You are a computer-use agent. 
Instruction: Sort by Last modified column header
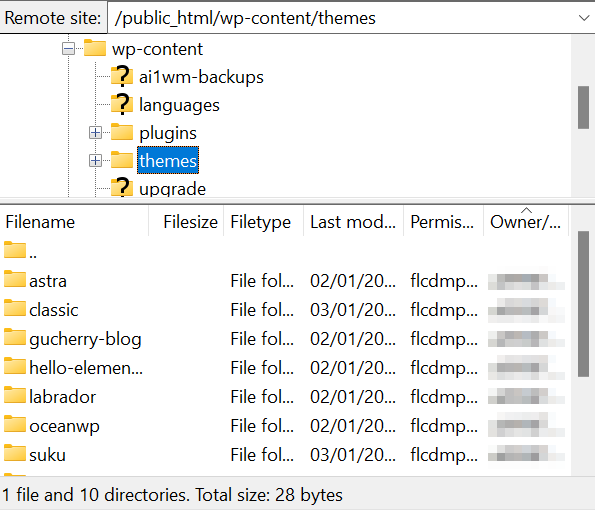[x=353, y=222]
